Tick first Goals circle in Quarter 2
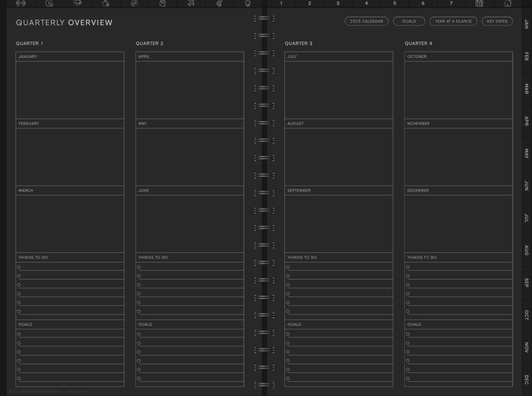The height and width of the screenshot is (396, 532). [139, 334]
